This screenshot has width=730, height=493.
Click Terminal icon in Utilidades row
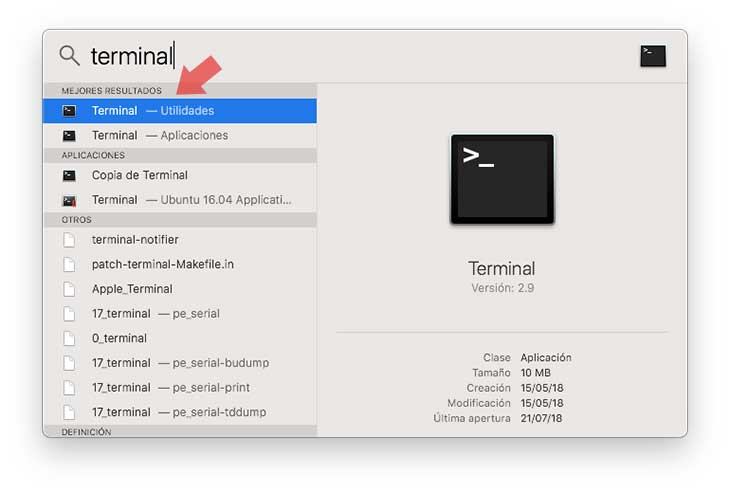point(69,111)
